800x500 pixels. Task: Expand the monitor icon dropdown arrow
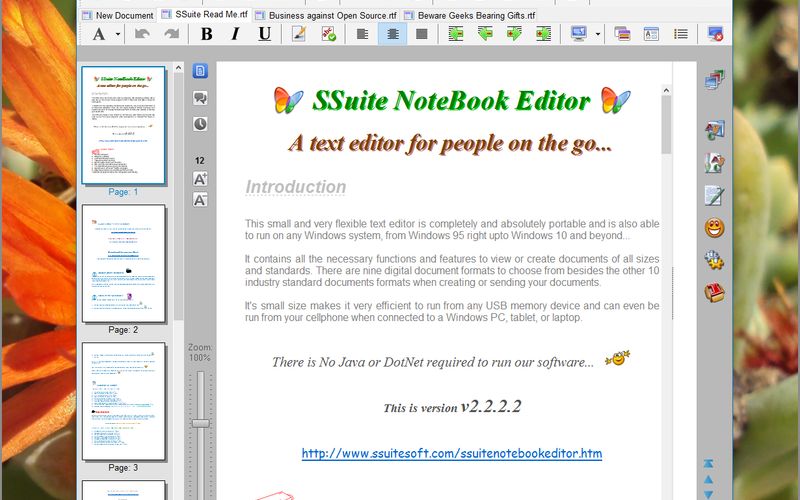click(598, 34)
